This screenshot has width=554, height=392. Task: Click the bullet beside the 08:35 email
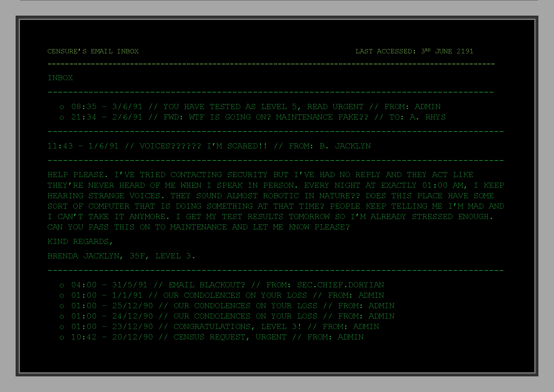point(62,107)
